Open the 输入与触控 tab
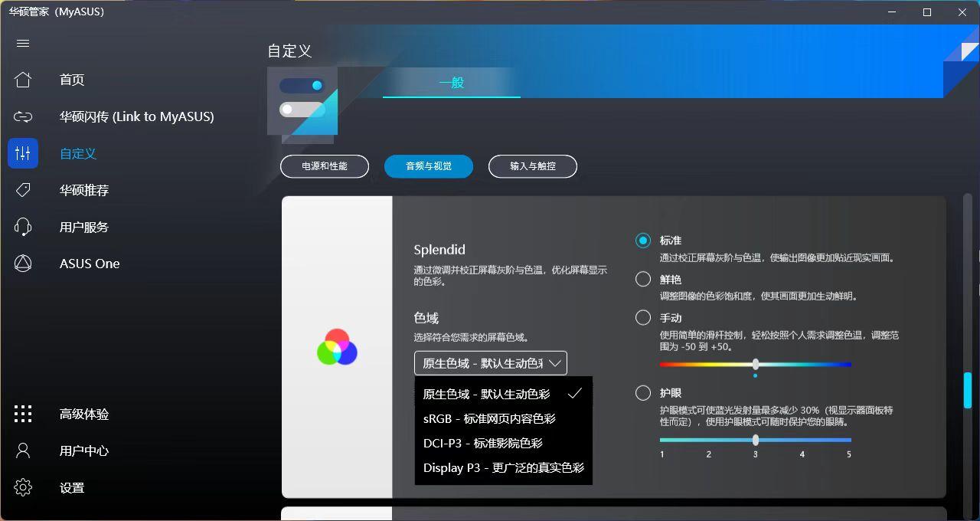 [532, 166]
